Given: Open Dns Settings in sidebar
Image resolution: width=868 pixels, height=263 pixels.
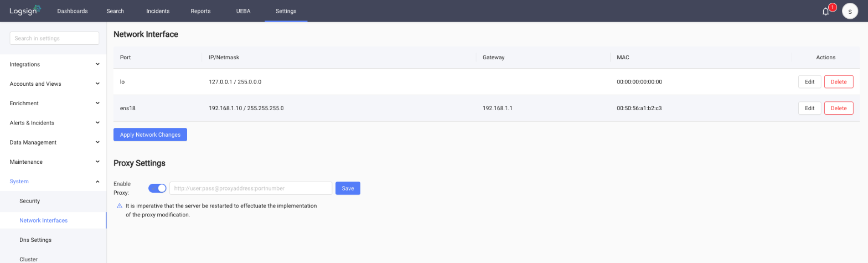Looking at the screenshot, I should click(35, 240).
